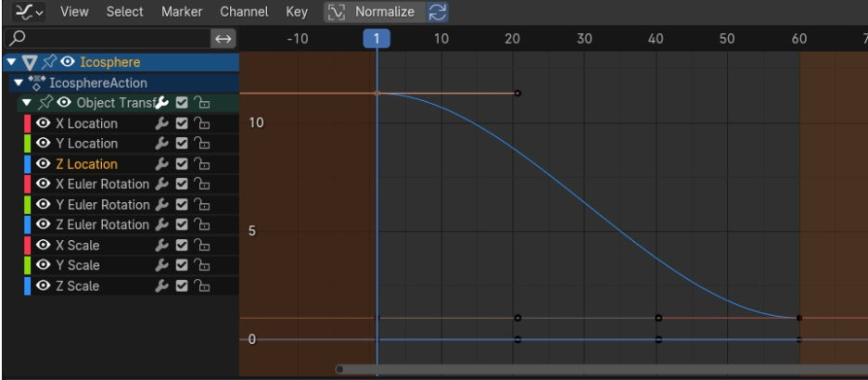Select the upper curve handle at frame 20
This screenshot has width=868, height=380.
517,93
